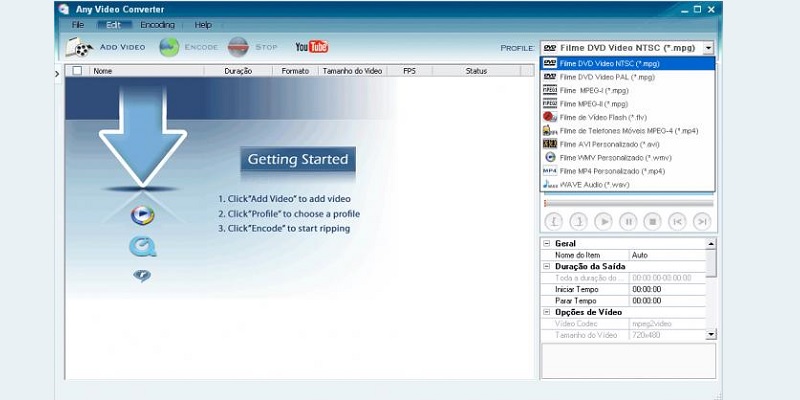Viewport: 800px width, 400px height.
Task: Click the previous frame player button
Action: click(x=677, y=221)
